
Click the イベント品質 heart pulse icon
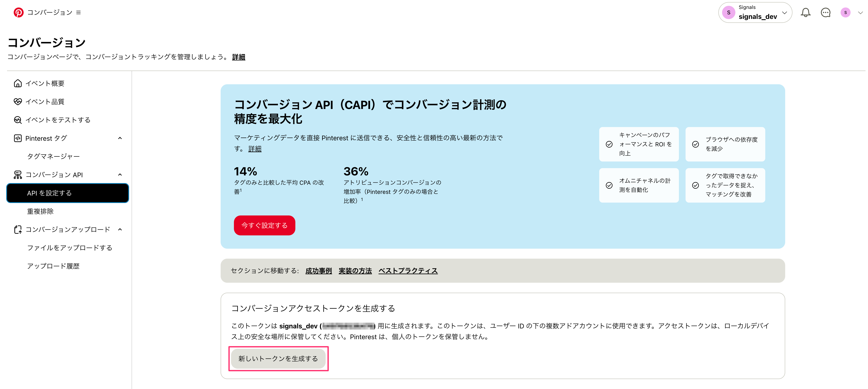coord(17,102)
